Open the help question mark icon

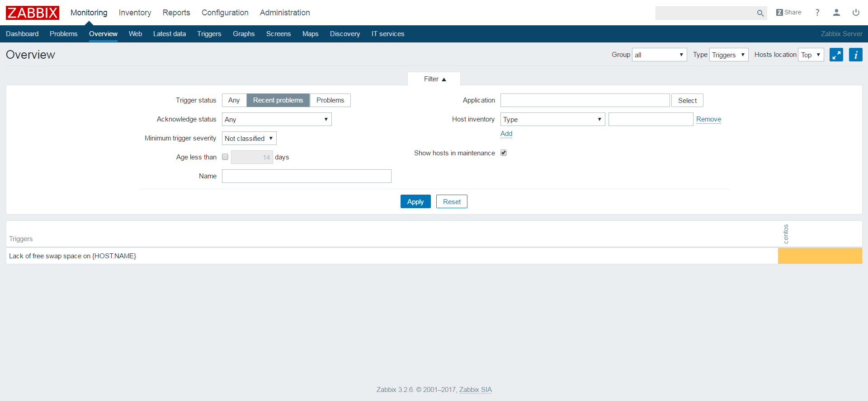coord(817,13)
